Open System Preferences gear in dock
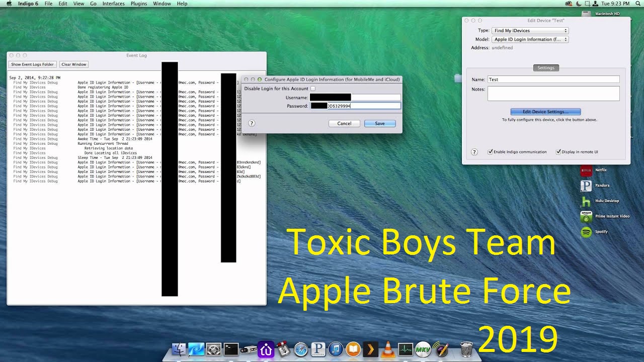The image size is (644, 362). point(213,349)
